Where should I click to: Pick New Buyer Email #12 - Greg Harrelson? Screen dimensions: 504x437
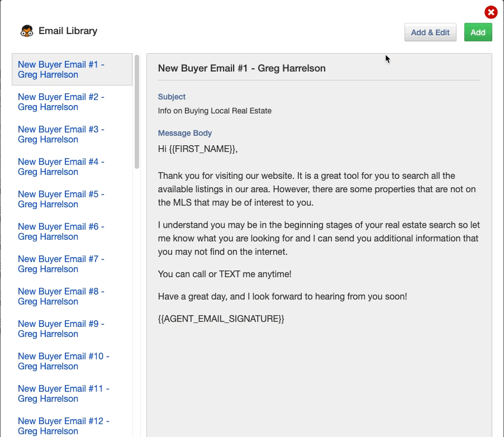click(x=64, y=426)
